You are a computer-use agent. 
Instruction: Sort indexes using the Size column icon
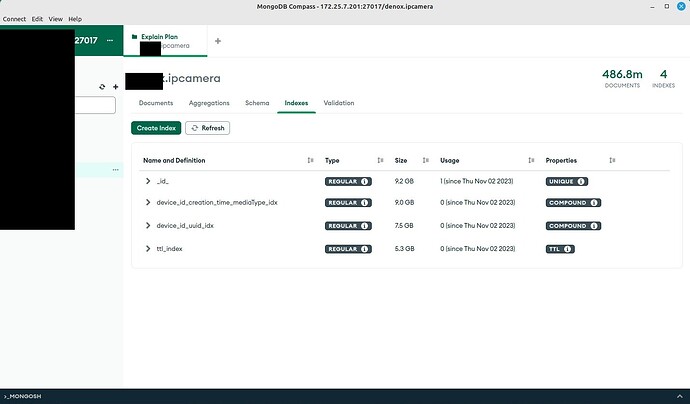coord(427,160)
